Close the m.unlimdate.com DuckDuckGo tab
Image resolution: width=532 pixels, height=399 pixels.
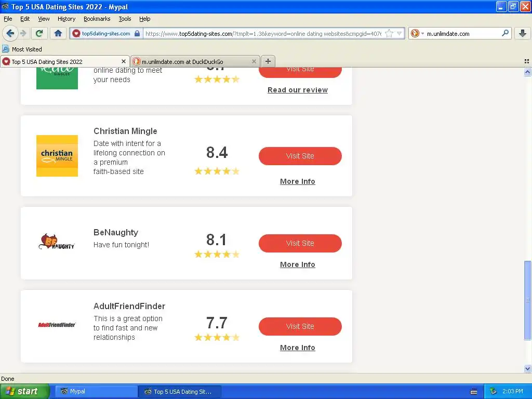pos(254,61)
